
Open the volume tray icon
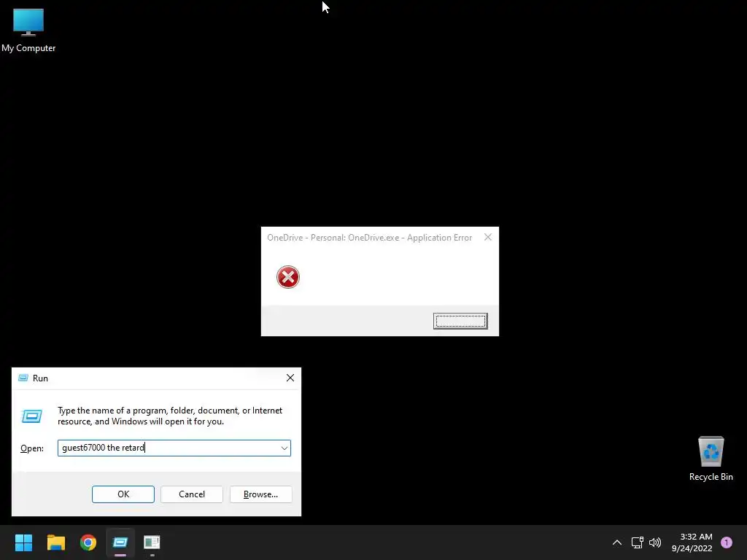coord(655,542)
